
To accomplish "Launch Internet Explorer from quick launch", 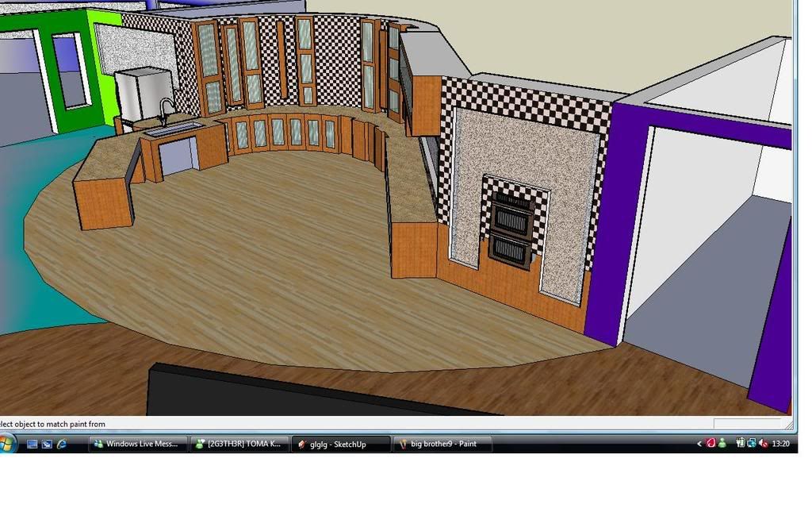I will 61,444.
